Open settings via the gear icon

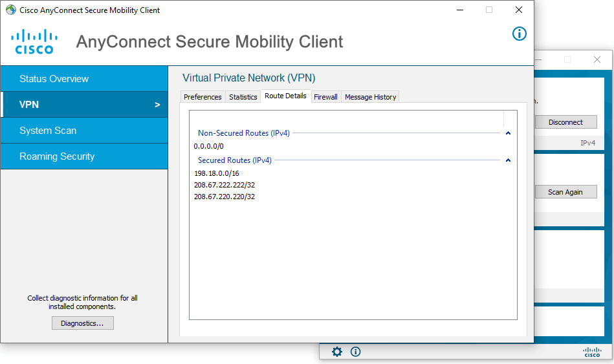[337, 352]
